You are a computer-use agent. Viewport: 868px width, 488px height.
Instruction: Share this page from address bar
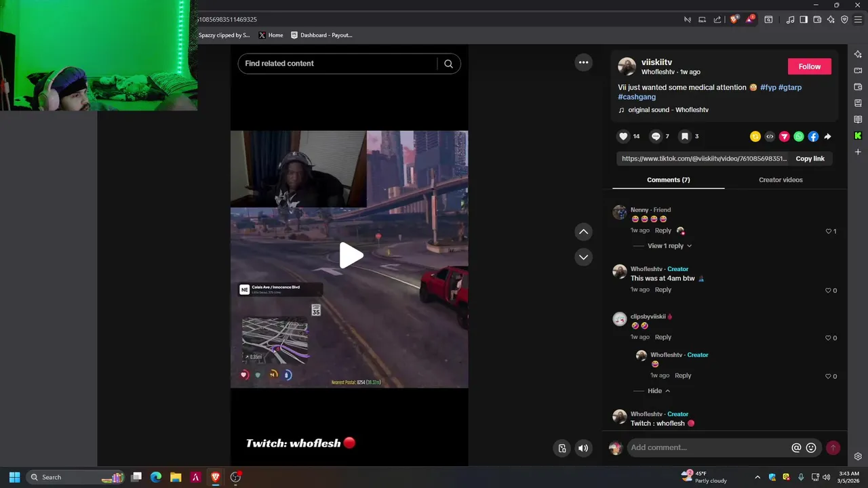click(717, 20)
